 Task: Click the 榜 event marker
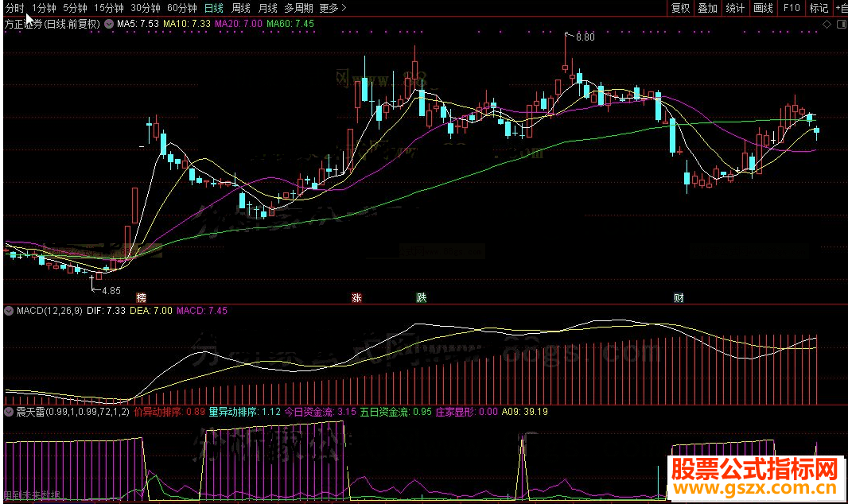(141, 297)
